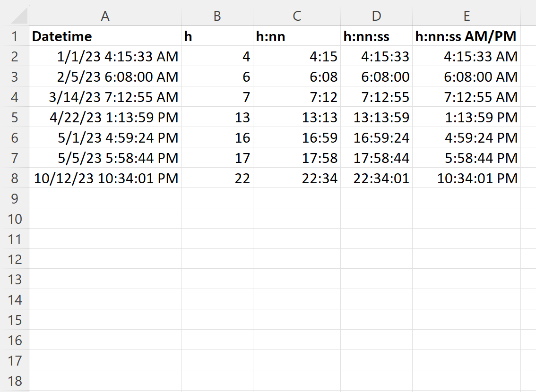Click the column E header
Image resolution: width=536 pixels, height=392 pixels.
pyautogui.click(x=466, y=16)
